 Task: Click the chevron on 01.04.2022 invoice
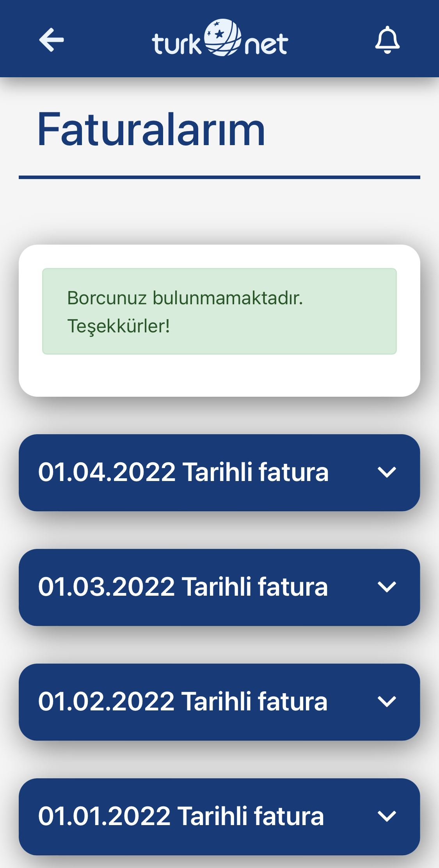pos(387,472)
